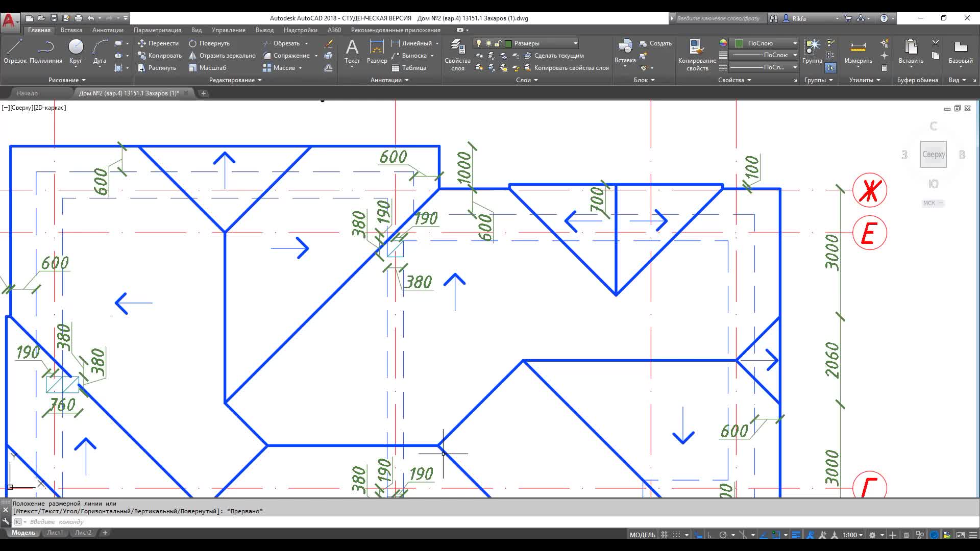
Task: Toggle snap mode (dotted grid) in status bar
Action: pos(677,535)
